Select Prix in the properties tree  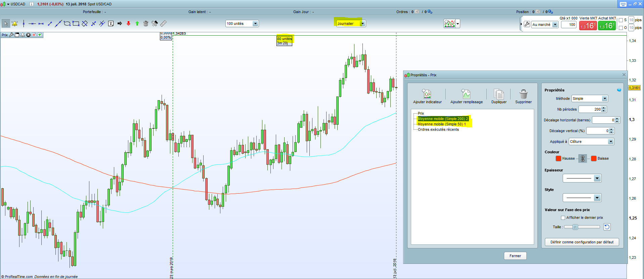click(421, 113)
